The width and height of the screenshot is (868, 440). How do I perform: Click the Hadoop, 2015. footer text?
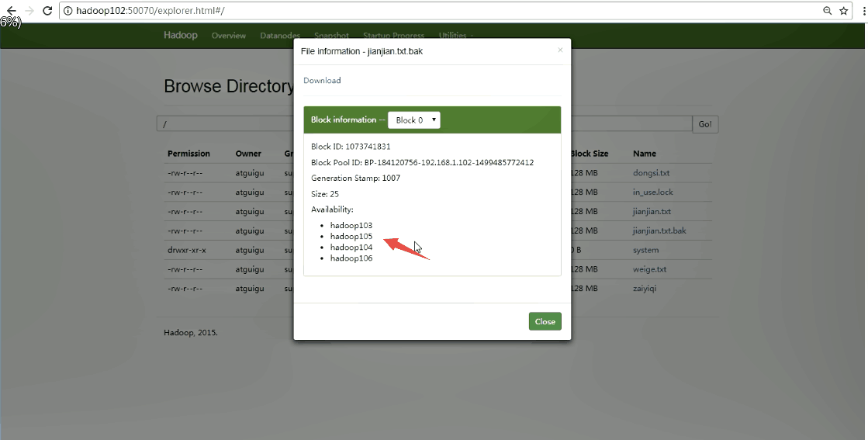coord(190,333)
